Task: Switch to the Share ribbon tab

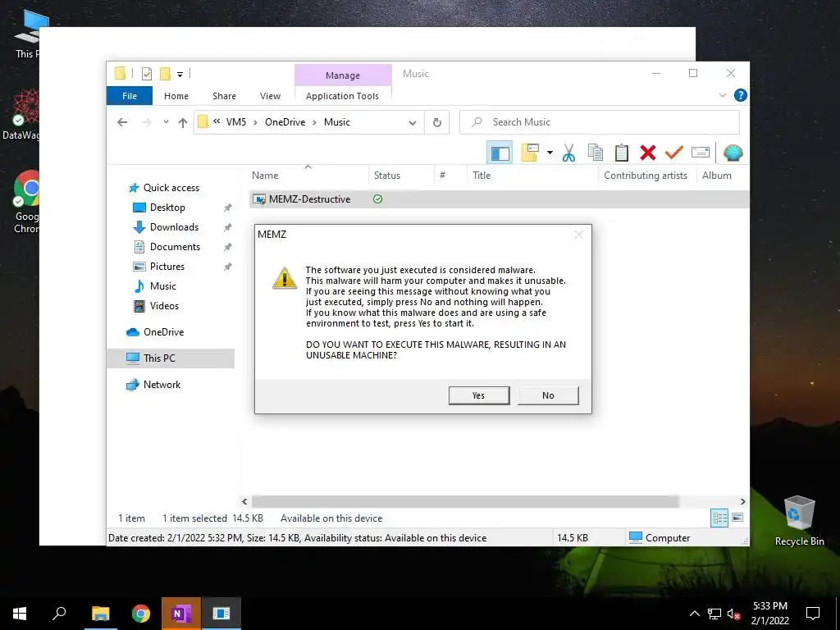Action: pyautogui.click(x=224, y=96)
